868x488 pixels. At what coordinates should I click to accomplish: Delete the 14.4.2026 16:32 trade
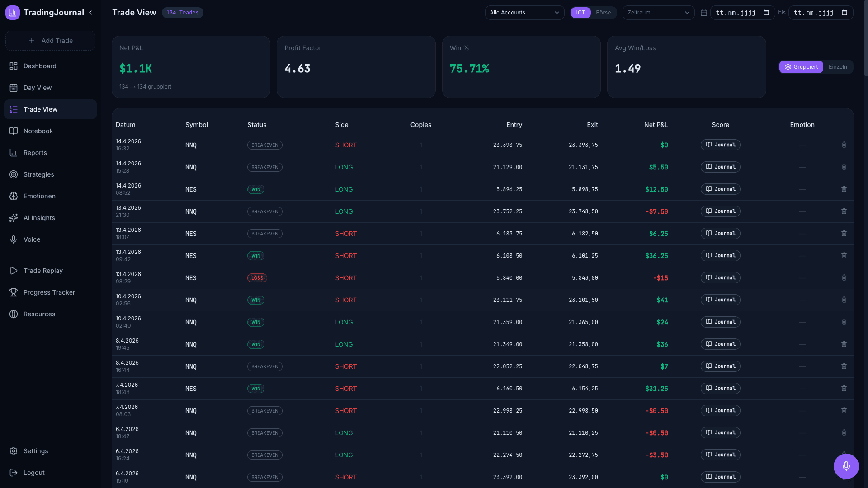tap(844, 145)
